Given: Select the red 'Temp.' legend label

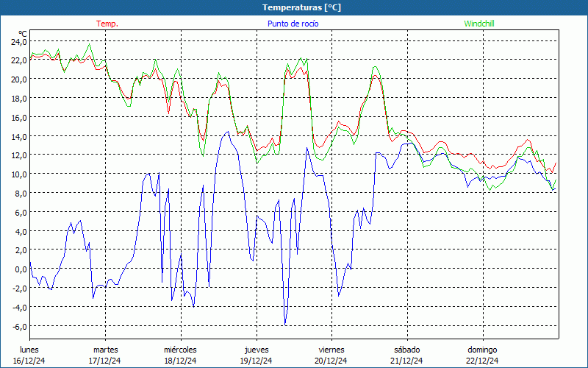Looking at the screenshot, I should (x=107, y=24).
